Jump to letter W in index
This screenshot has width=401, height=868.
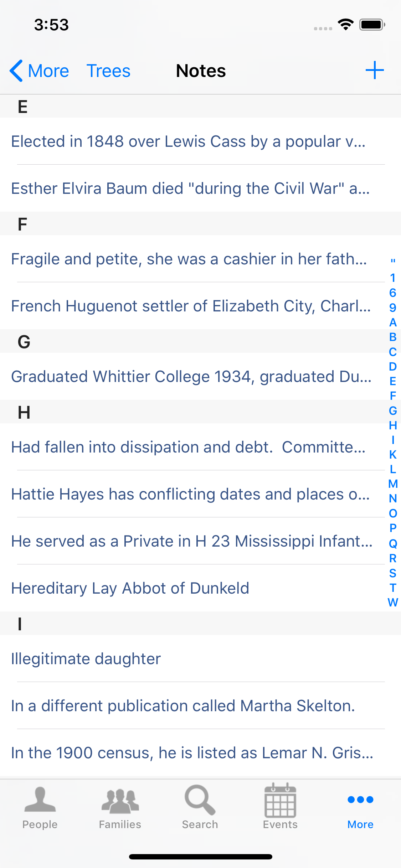[393, 603]
